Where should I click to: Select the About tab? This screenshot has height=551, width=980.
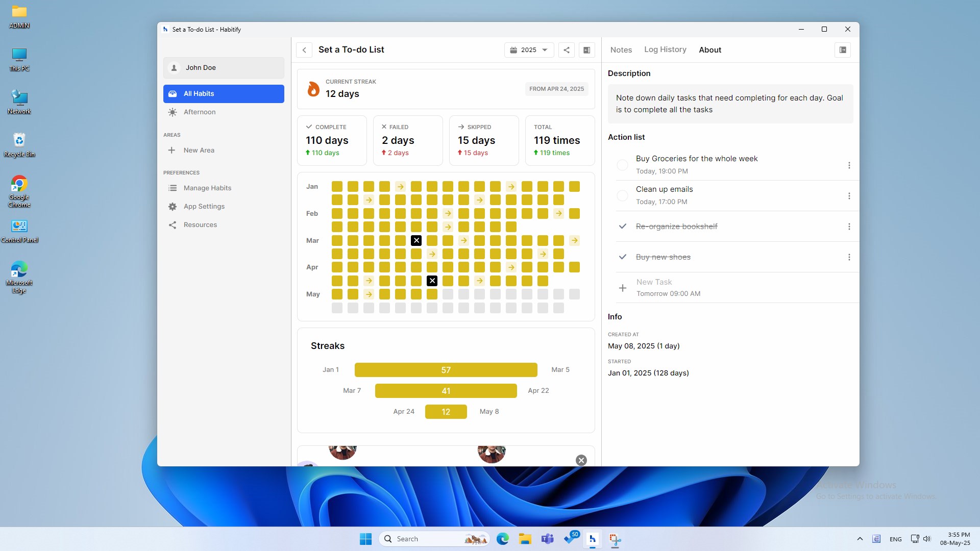(710, 50)
